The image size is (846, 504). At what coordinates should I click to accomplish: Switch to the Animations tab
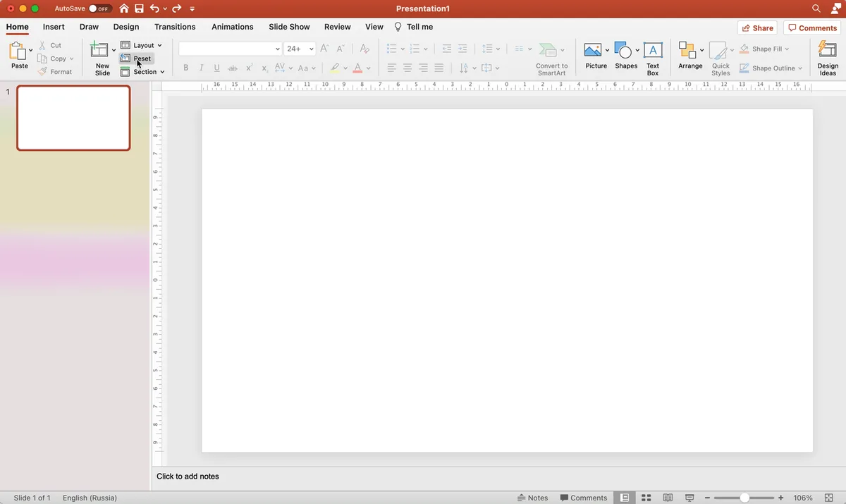[233, 27]
